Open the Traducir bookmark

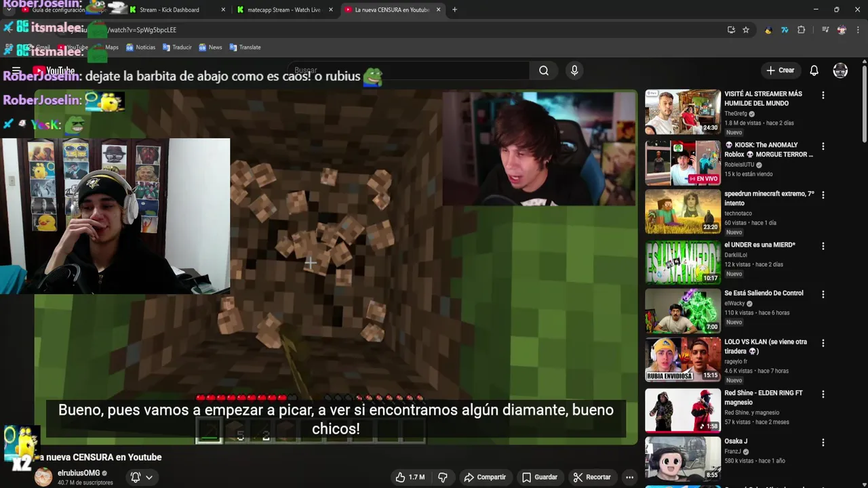coord(176,47)
